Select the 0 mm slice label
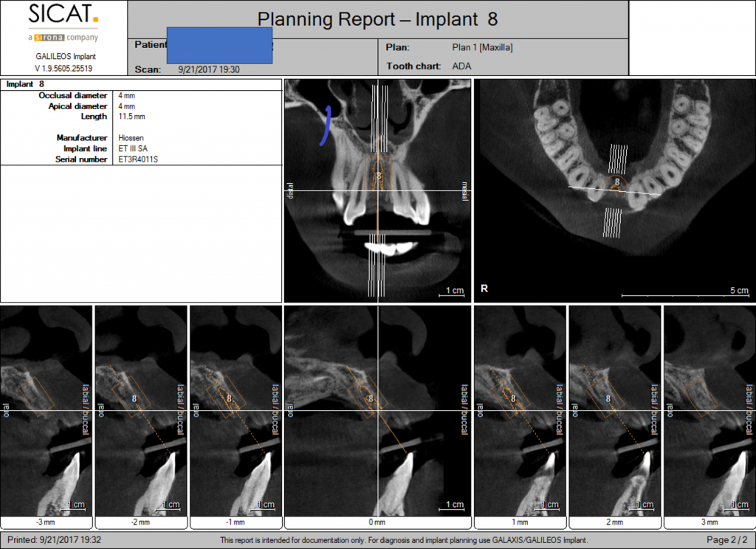 coord(377,522)
